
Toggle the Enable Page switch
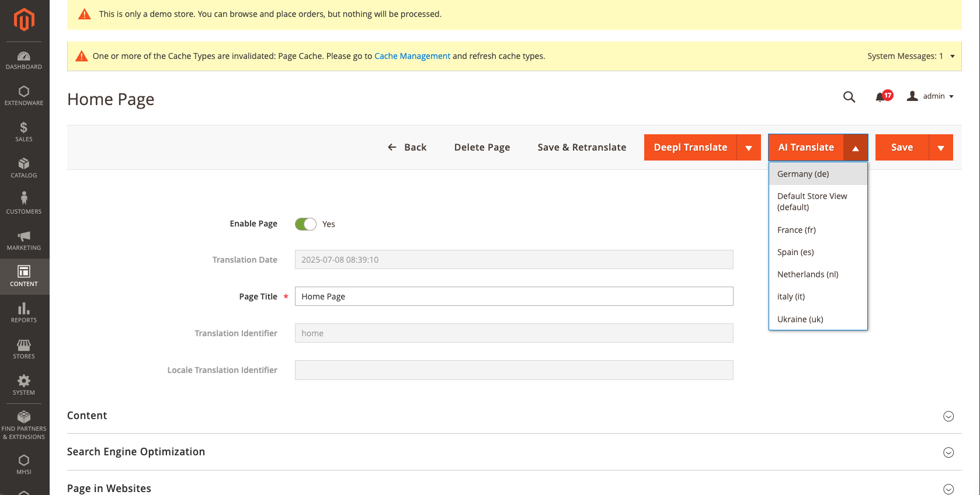(305, 224)
